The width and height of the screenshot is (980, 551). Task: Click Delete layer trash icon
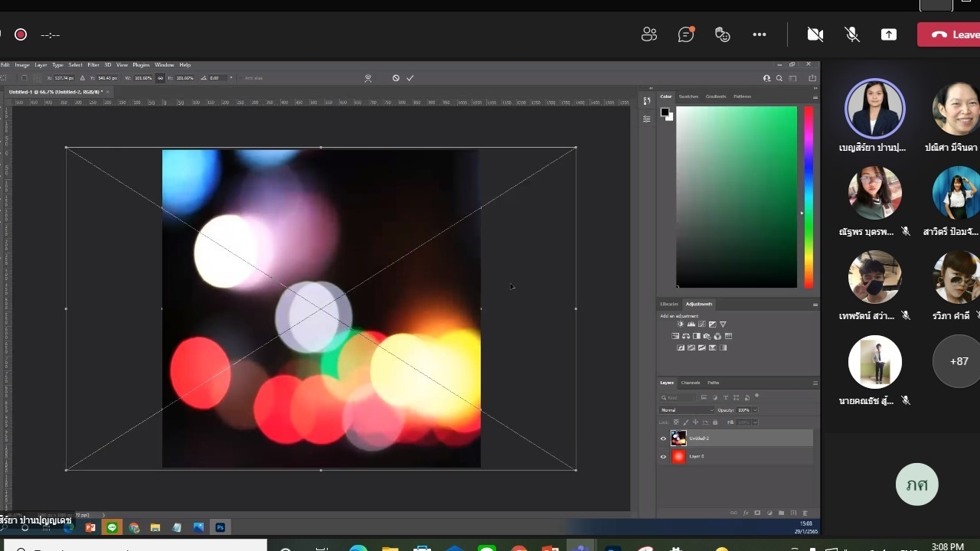(x=805, y=513)
